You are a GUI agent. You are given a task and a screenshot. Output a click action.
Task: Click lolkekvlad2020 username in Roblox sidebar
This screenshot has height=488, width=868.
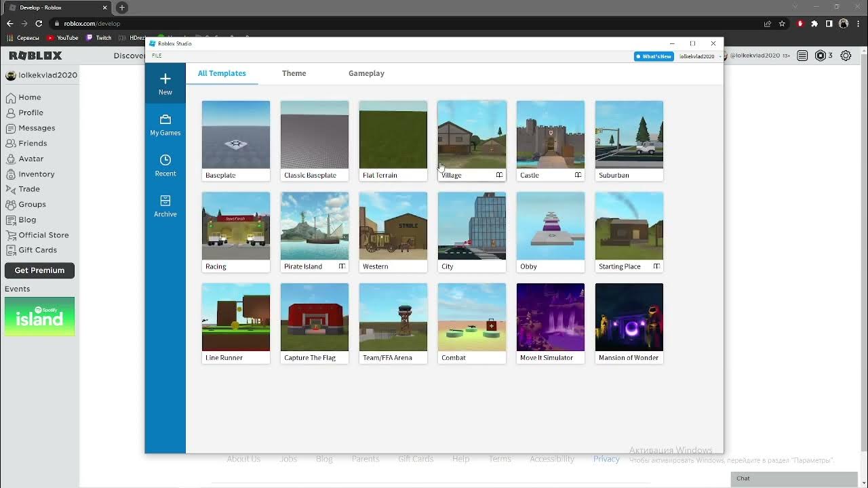pyautogui.click(x=47, y=75)
